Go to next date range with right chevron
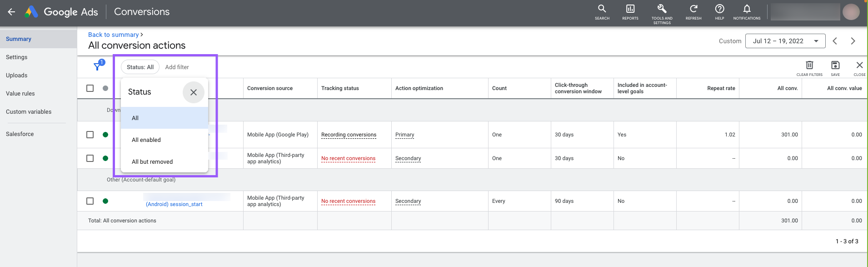The image size is (868, 267). [853, 41]
